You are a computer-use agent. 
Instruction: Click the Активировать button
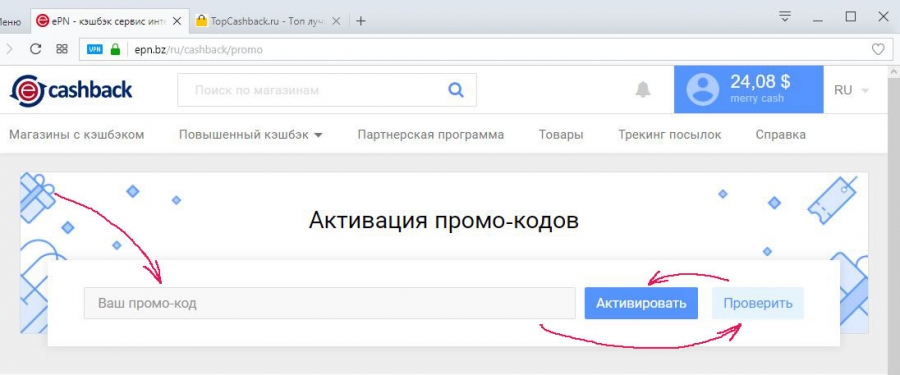(641, 303)
